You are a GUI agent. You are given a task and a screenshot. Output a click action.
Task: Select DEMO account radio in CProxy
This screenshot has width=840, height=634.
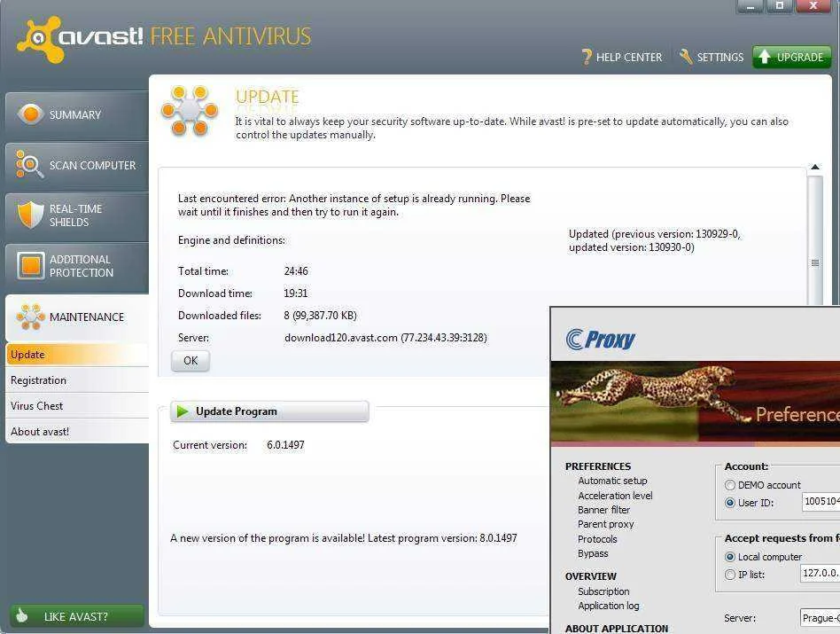(x=729, y=485)
